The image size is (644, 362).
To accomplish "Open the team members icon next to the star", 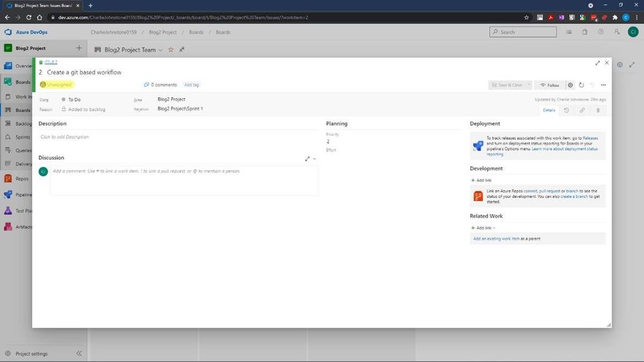I will [x=182, y=50].
